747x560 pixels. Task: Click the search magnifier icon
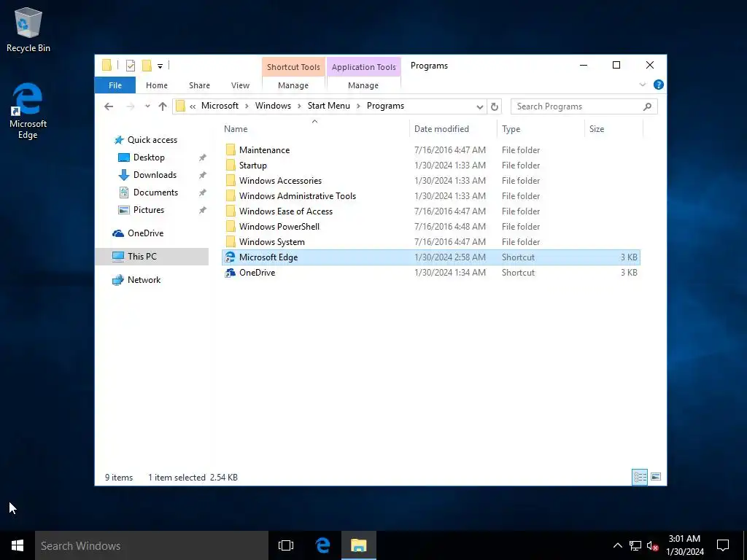coord(647,106)
